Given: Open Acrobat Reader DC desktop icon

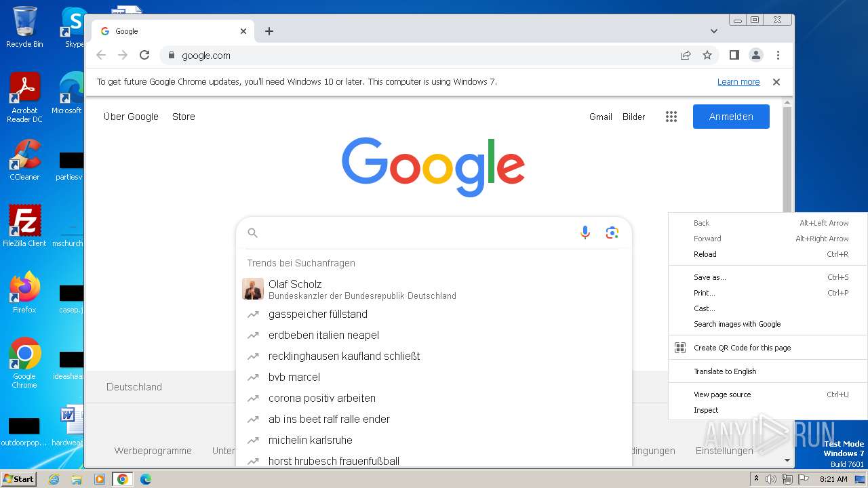Looking at the screenshot, I should tap(24, 98).
